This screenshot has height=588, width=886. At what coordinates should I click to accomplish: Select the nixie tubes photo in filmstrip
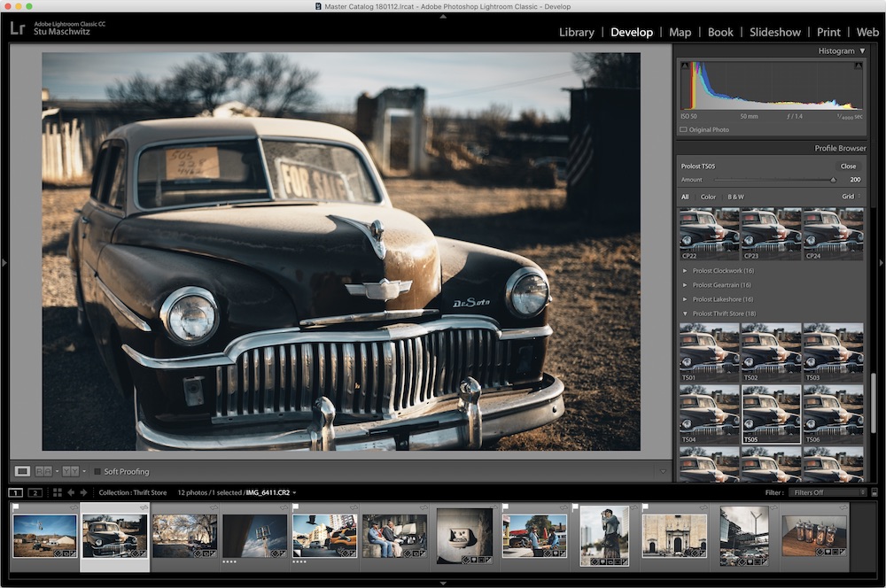click(814, 536)
